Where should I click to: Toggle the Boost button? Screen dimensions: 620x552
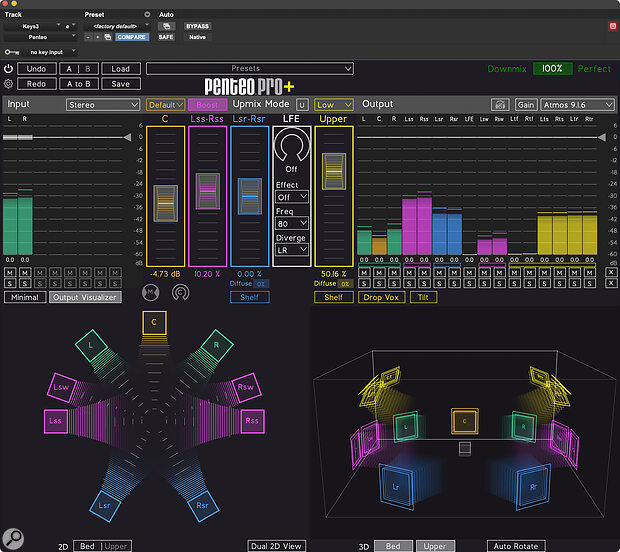coord(208,105)
